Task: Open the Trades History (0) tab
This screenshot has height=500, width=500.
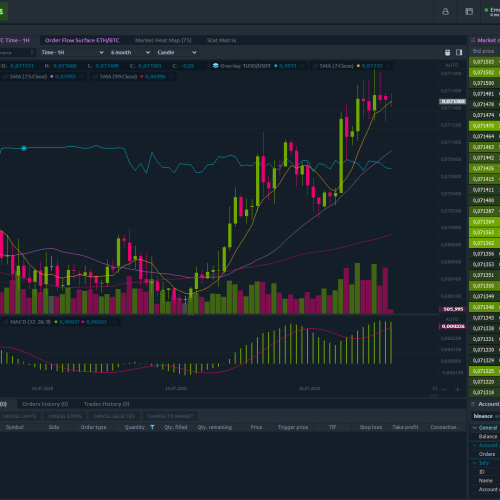Action: pos(107,404)
